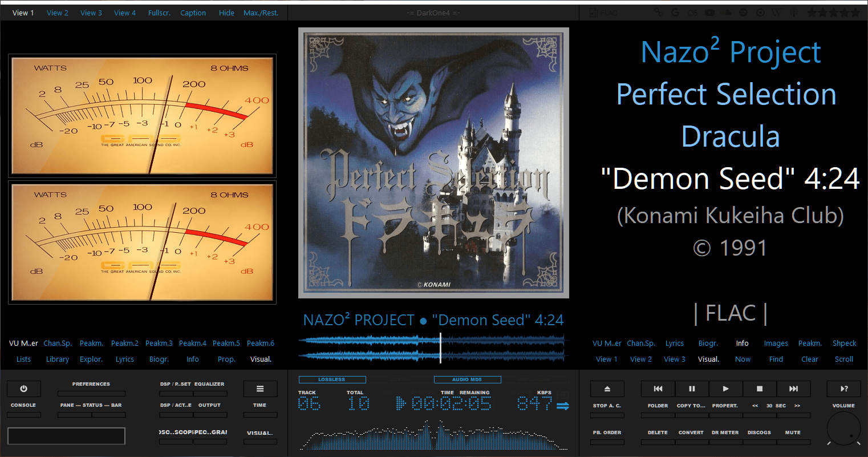The width and height of the screenshot is (868, 457).
Task: Seek in the waveform seekbar
Action: coord(433,348)
